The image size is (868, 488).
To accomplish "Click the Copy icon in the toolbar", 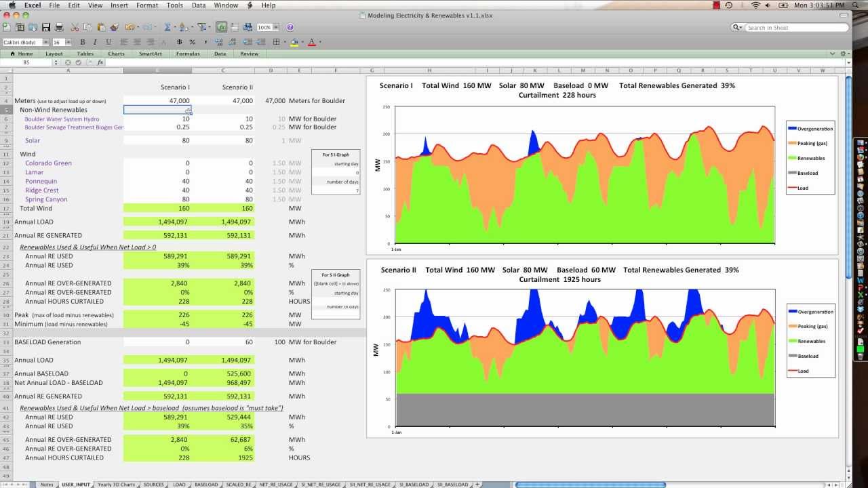I will click(x=87, y=27).
